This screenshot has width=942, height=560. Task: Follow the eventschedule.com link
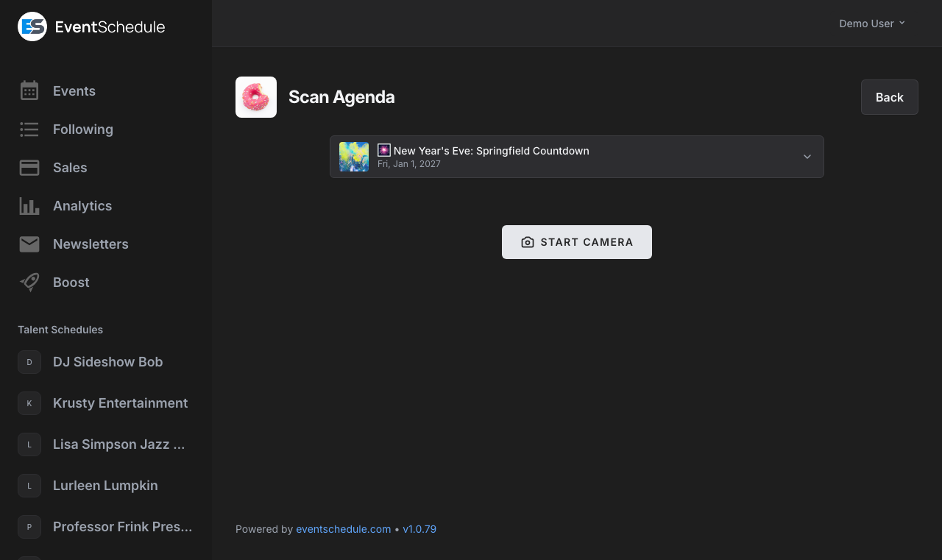coord(343,529)
